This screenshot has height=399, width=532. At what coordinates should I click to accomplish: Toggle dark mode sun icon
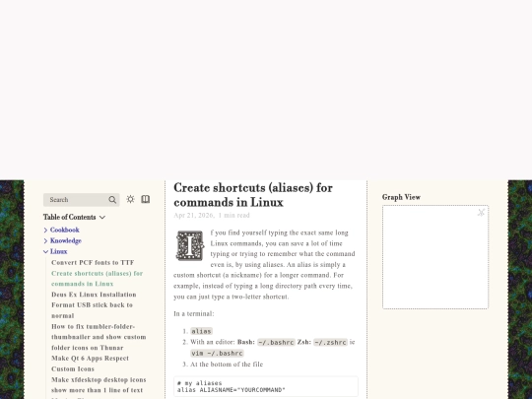[x=130, y=199]
